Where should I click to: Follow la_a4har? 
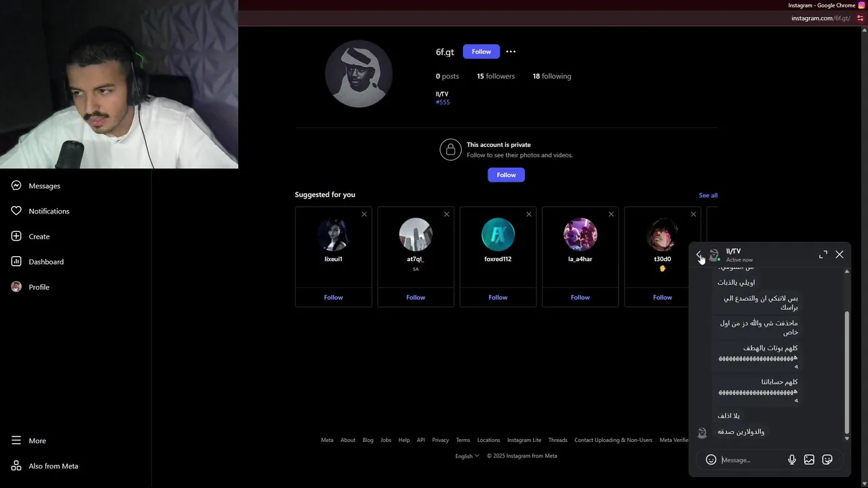(580, 297)
